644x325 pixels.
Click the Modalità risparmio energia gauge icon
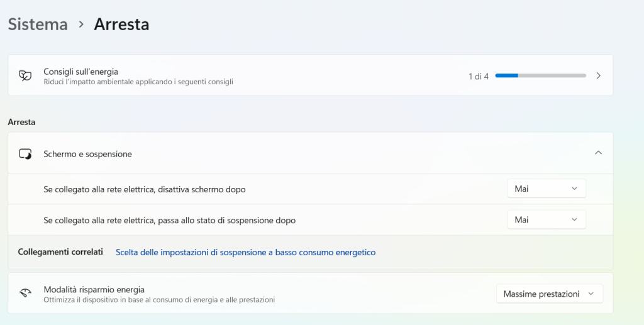pyautogui.click(x=25, y=294)
